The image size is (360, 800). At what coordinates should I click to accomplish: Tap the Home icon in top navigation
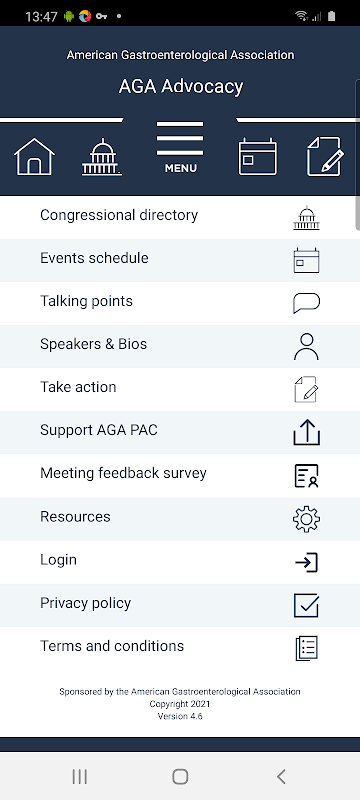[x=34, y=157]
